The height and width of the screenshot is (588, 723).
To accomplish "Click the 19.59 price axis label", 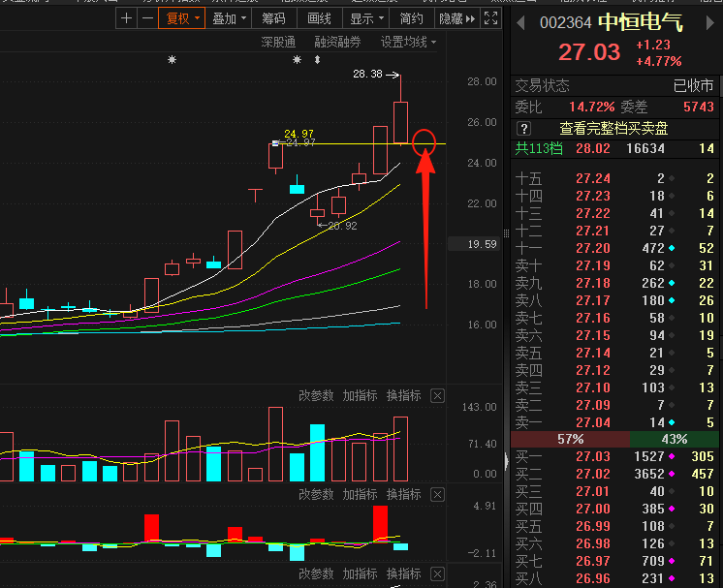I will click(475, 244).
